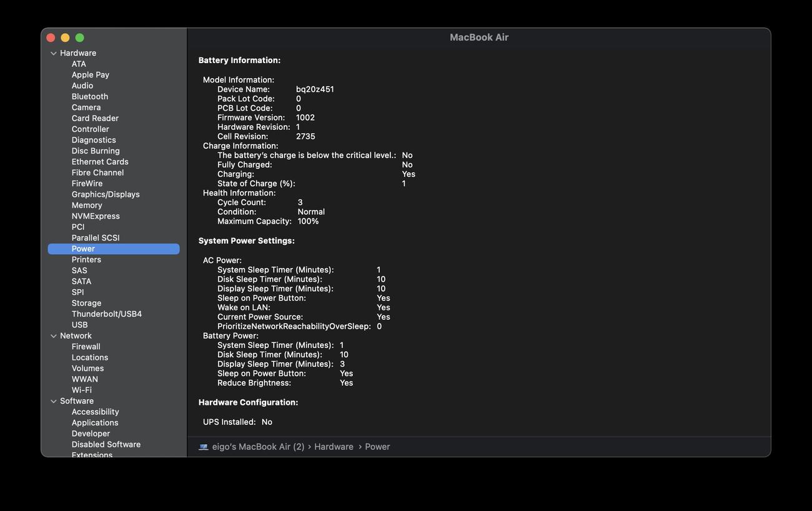Collapse the Network section chevron

[54, 336]
